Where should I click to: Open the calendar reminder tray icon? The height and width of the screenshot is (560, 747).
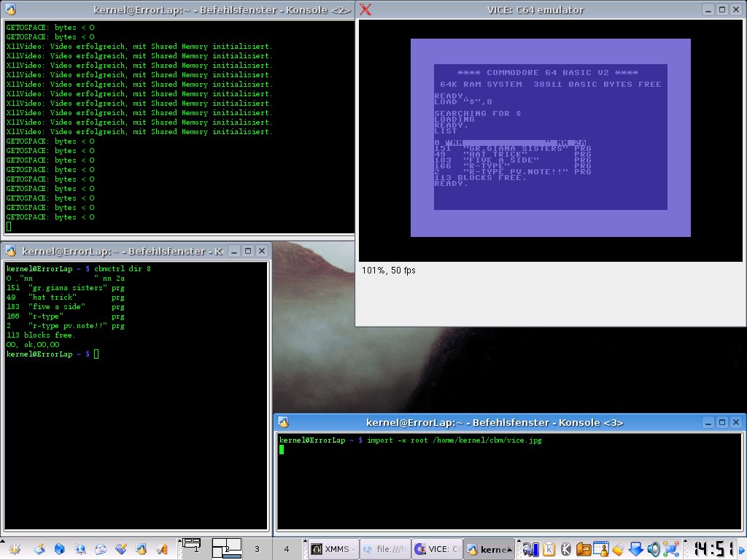click(601, 549)
